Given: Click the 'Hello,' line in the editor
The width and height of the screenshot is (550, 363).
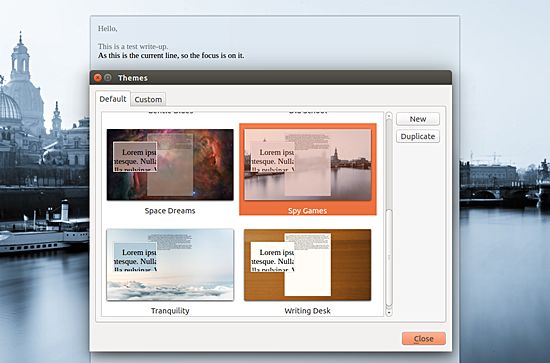Looking at the screenshot, I should tap(107, 29).
